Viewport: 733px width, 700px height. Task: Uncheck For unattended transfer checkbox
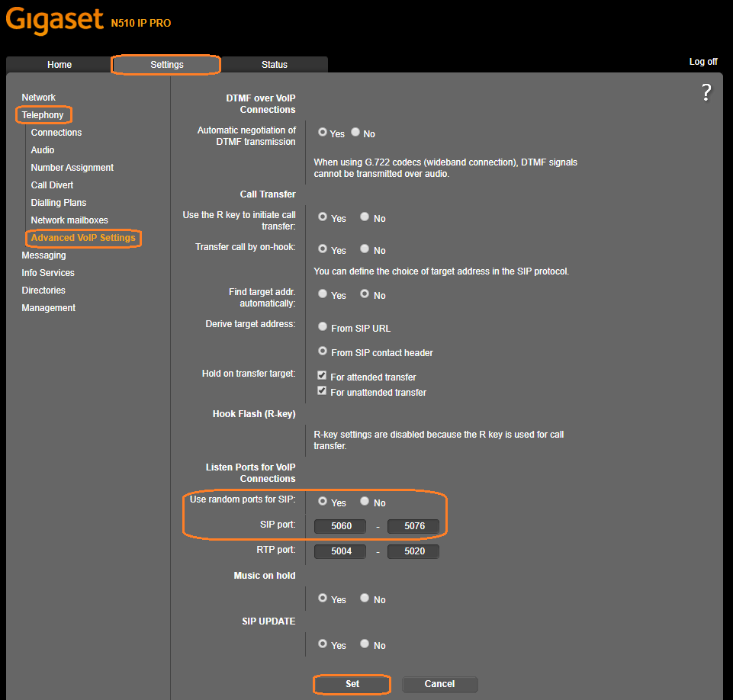click(x=322, y=391)
